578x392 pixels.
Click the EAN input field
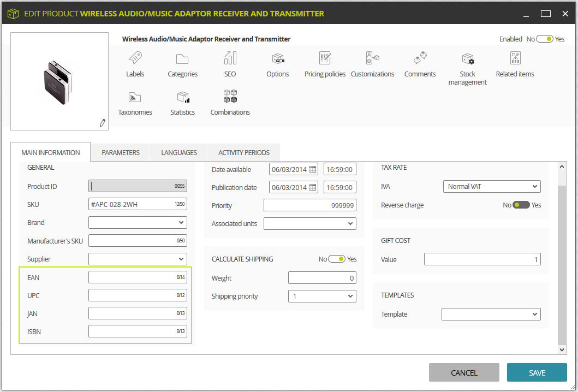[x=138, y=277]
